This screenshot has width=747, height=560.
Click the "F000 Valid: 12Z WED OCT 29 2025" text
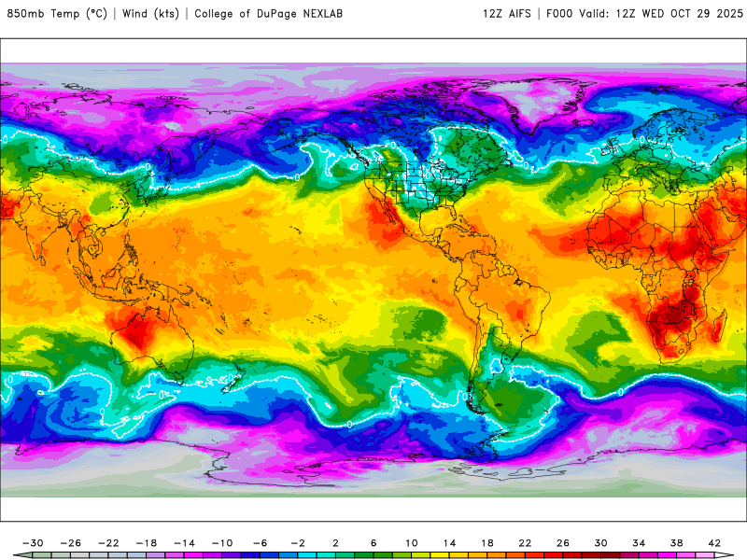pyautogui.click(x=644, y=14)
